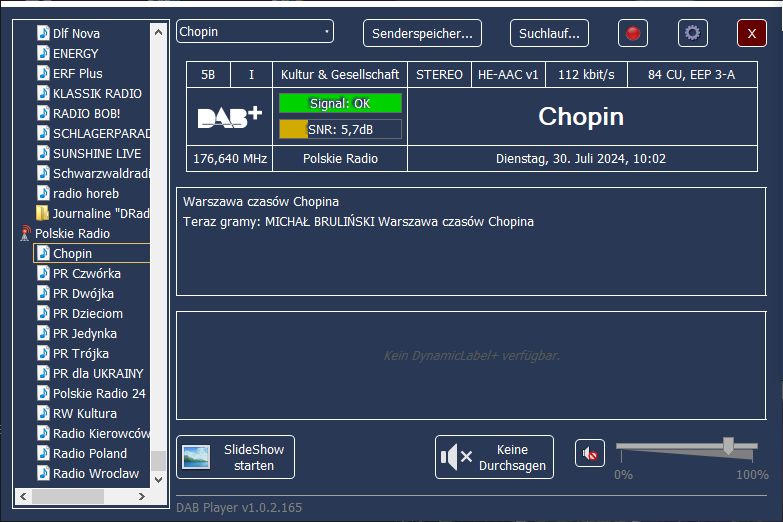Open settings via the gear icon
This screenshot has height=522, width=783.
[x=692, y=33]
